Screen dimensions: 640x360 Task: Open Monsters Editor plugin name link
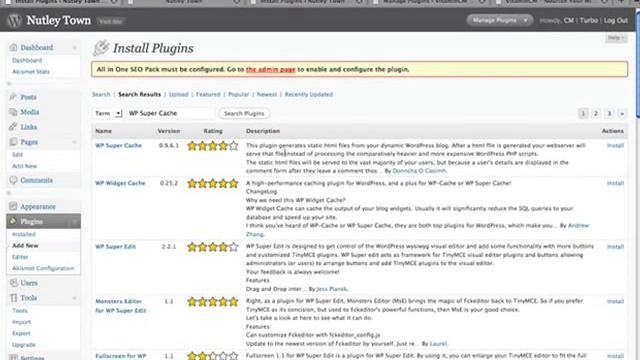coord(120,306)
